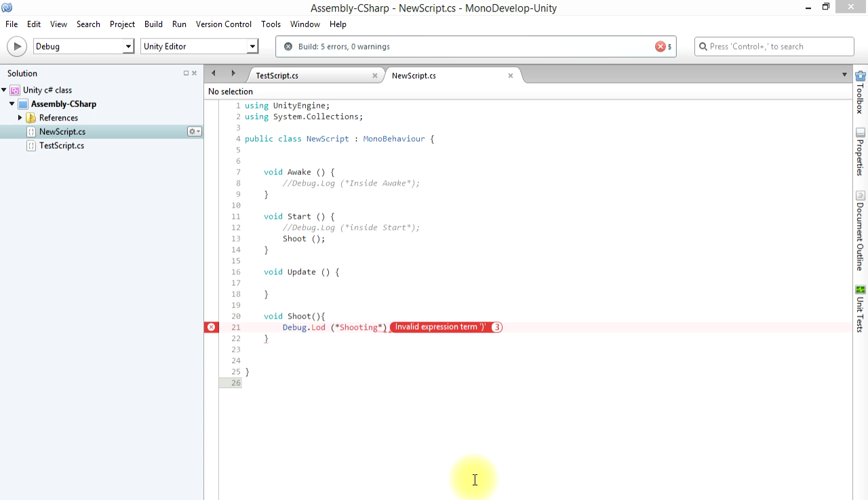
Task: Open the Tools menu
Action: pyautogui.click(x=271, y=24)
